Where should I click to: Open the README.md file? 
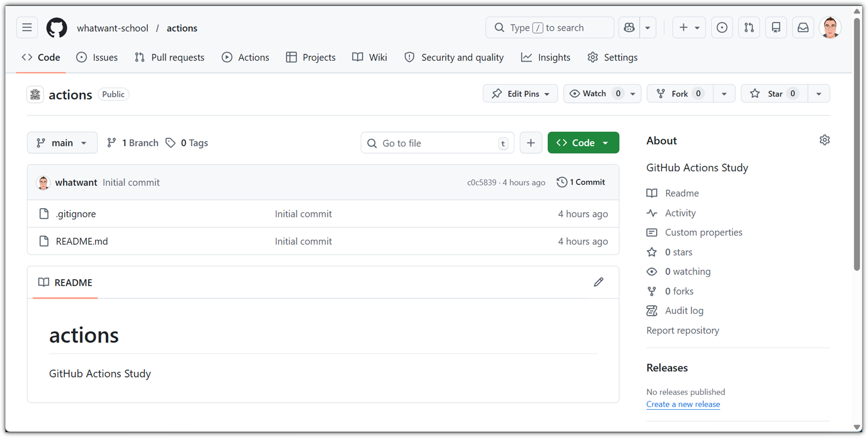pyautogui.click(x=82, y=241)
